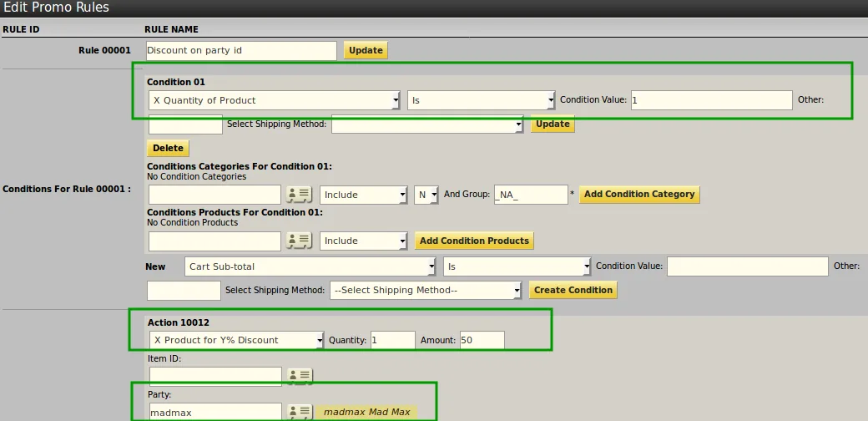Delete Condition 01
Viewport: 868px width, 421px height.
pos(168,148)
